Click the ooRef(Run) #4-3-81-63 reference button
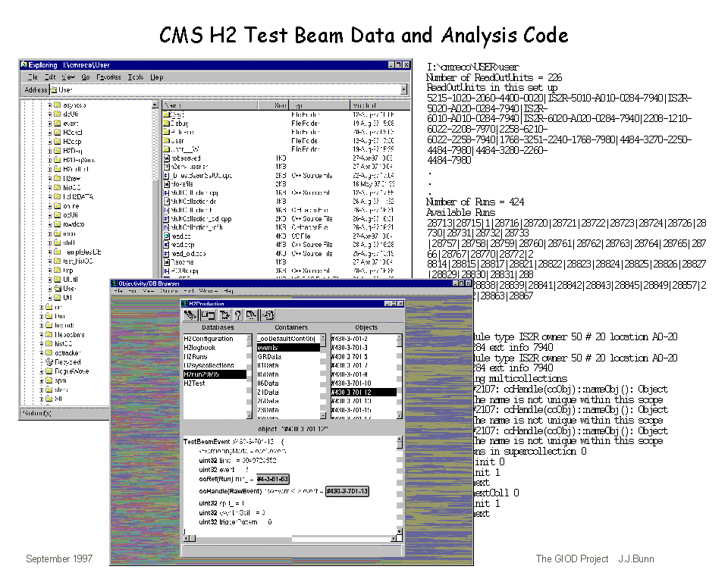The width and height of the screenshot is (728, 582). pyautogui.click(x=272, y=479)
